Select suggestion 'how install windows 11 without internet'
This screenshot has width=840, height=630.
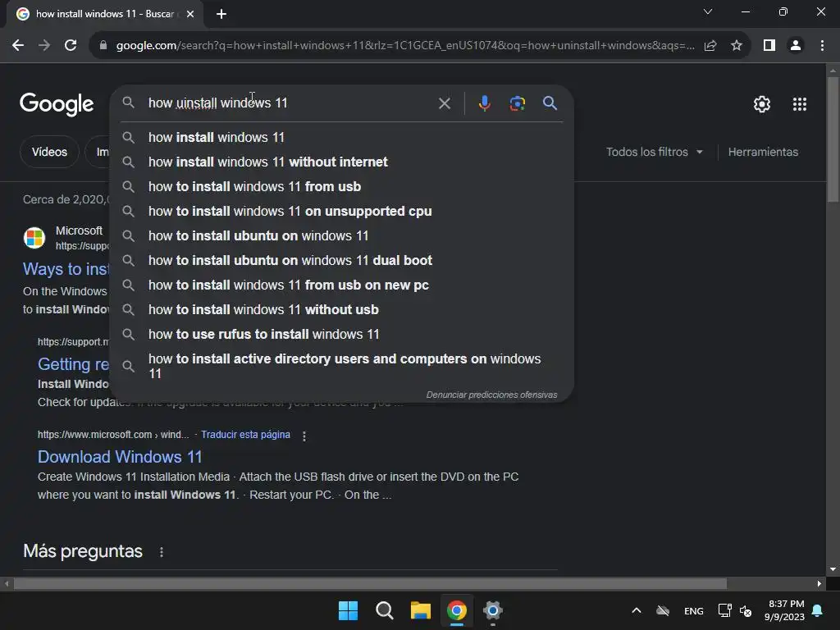point(342,162)
